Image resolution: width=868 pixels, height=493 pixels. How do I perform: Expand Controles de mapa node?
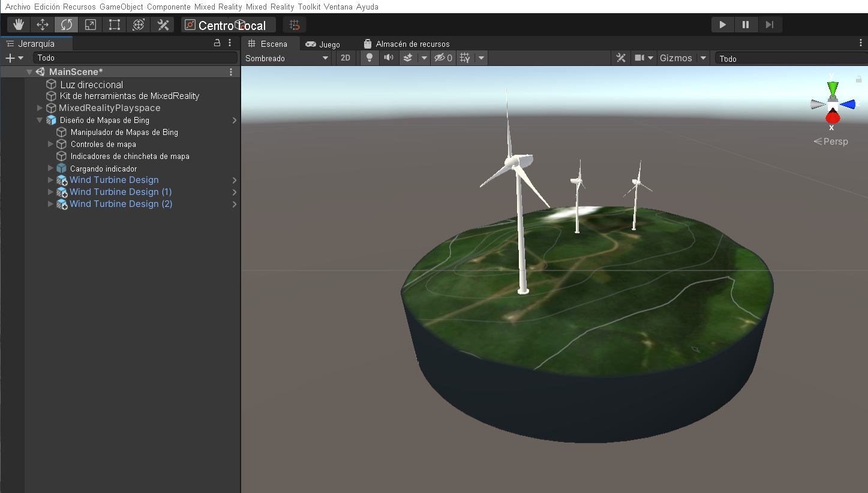tap(50, 144)
